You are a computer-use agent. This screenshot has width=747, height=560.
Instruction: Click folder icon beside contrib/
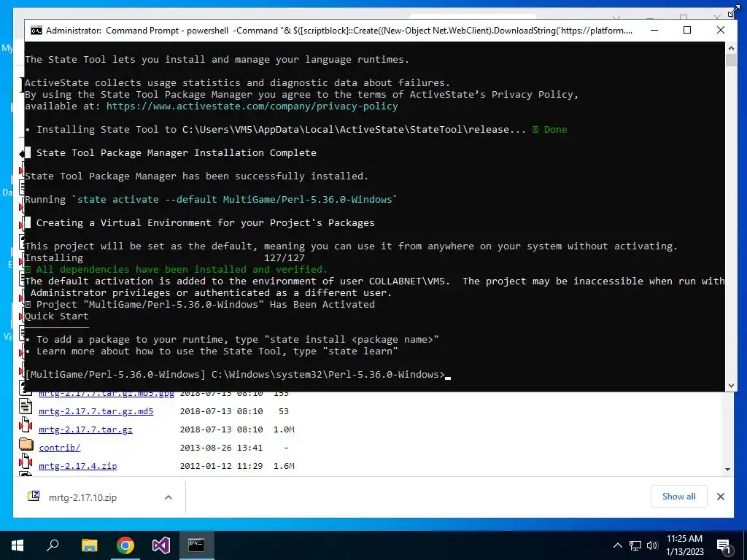tap(26, 444)
